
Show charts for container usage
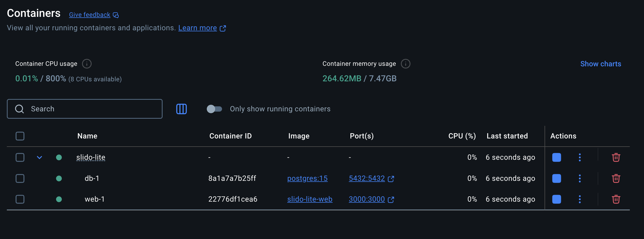pos(601,64)
